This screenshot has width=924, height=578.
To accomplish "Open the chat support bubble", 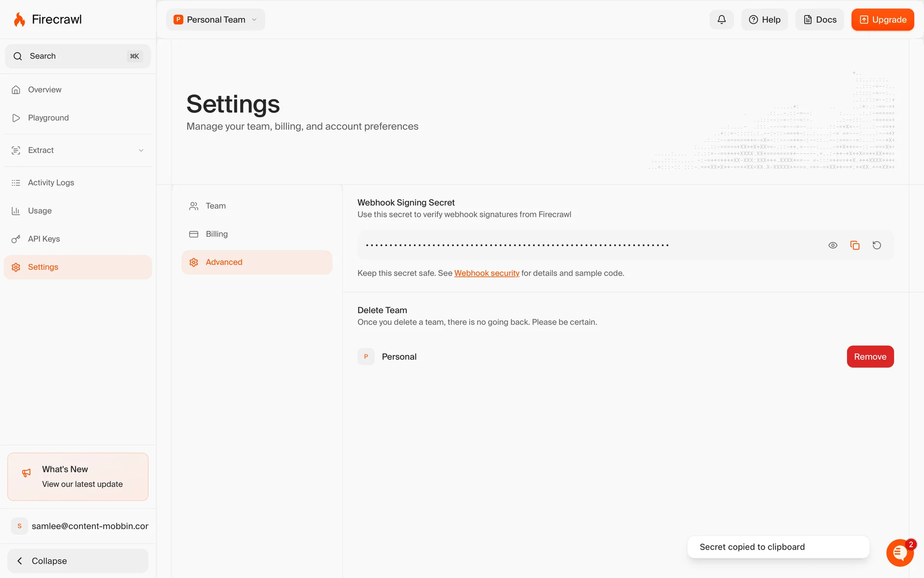I will 899,552.
